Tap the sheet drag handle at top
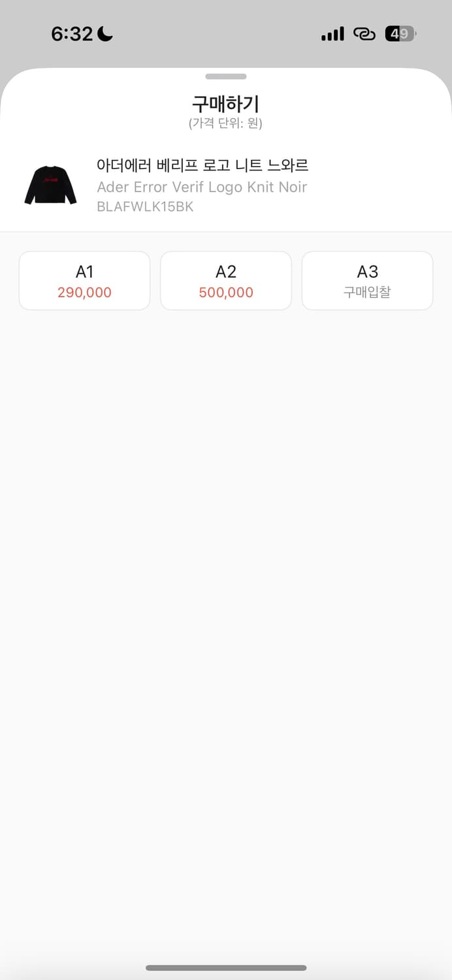This screenshot has width=452, height=980. [226, 75]
